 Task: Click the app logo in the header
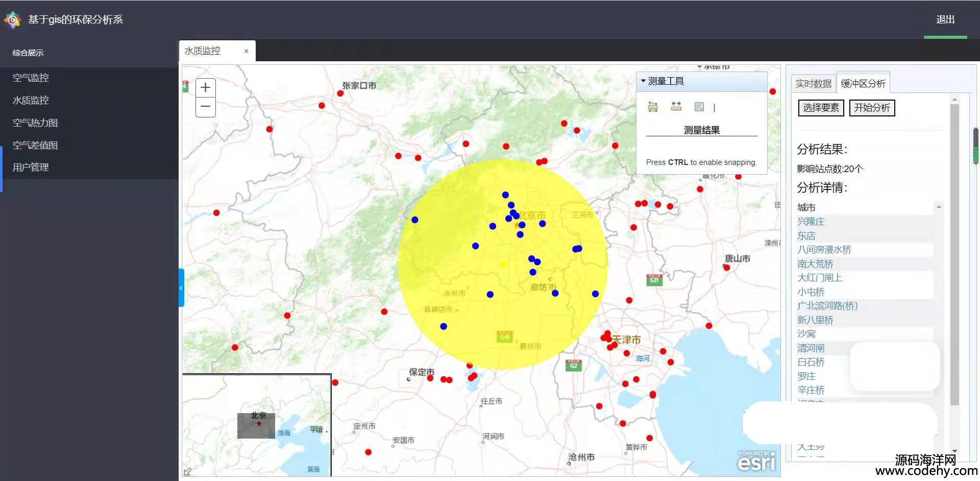12,20
